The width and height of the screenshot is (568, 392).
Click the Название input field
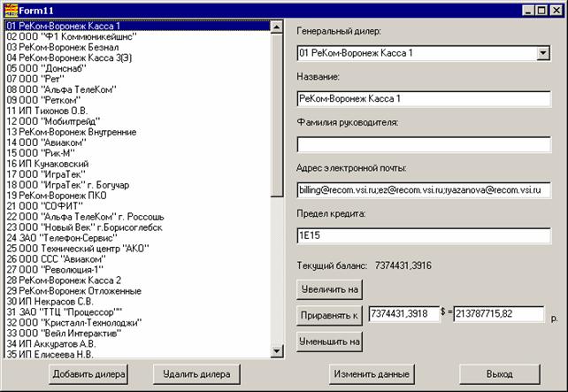[x=424, y=99]
